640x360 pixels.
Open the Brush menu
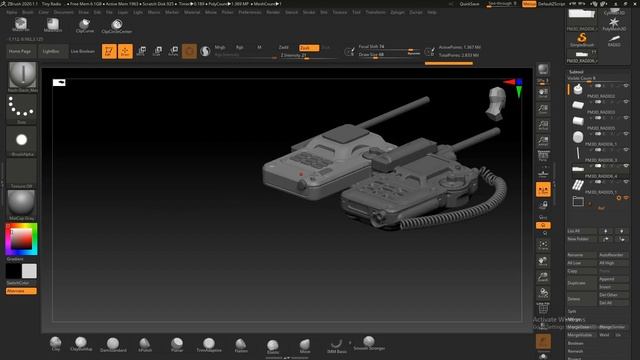click(x=28, y=12)
